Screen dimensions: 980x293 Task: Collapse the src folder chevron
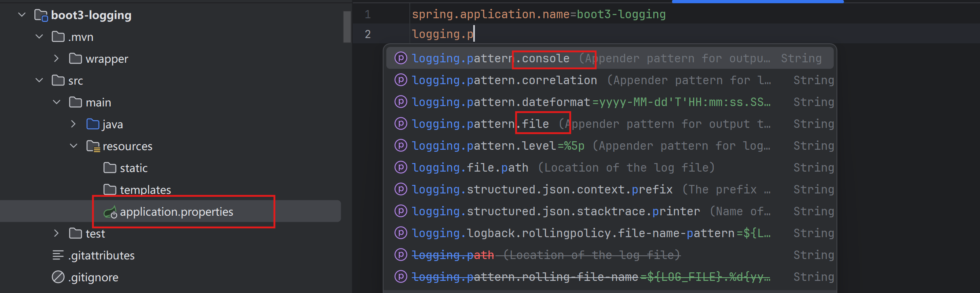pos(39,81)
